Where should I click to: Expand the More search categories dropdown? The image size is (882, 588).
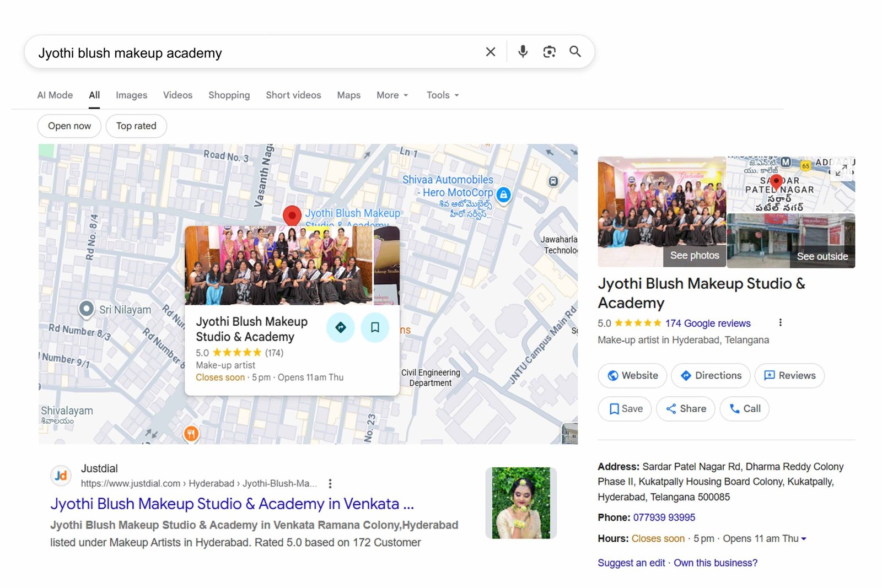[391, 95]
